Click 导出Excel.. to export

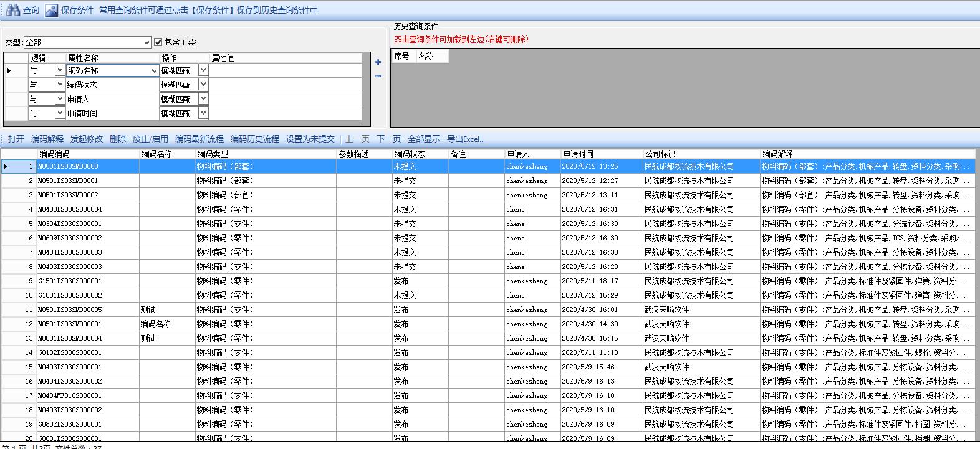pos(465,139)
